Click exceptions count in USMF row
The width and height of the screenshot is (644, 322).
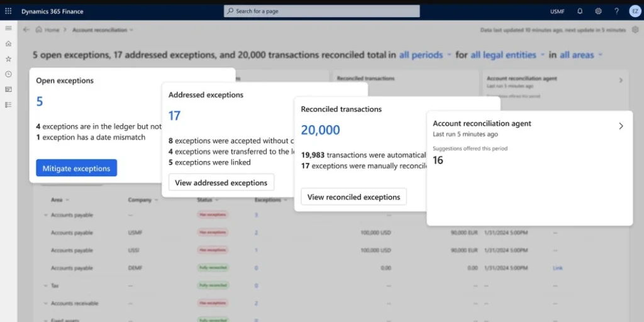[257, 233]
